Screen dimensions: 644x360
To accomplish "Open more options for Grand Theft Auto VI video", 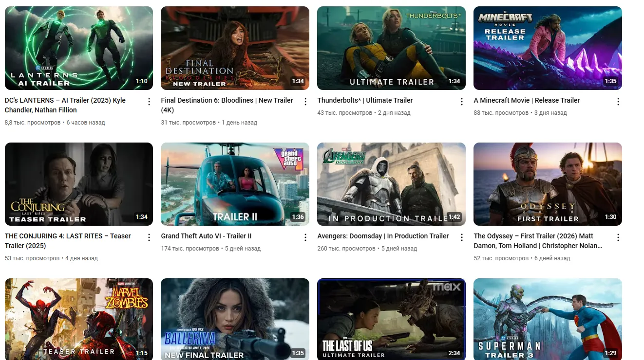I will [x=305, y=237].
